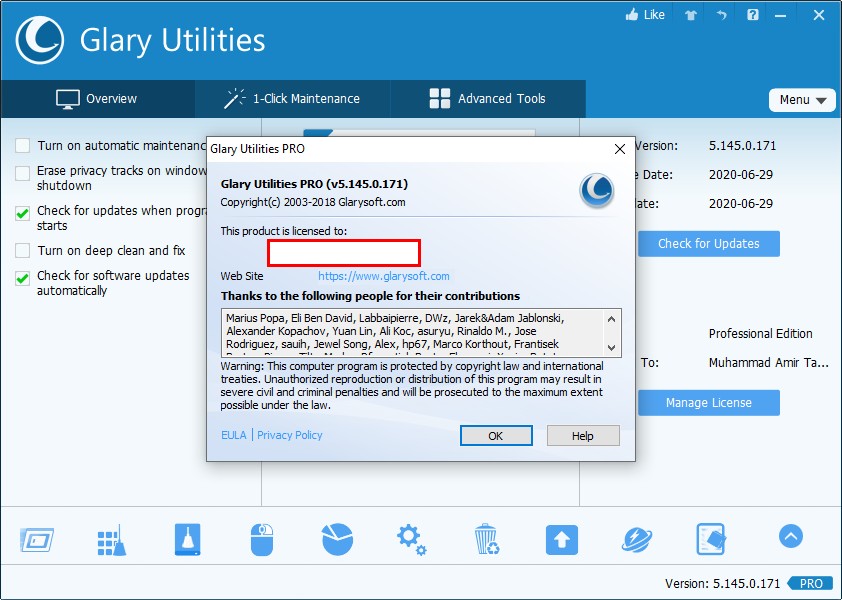Click the undo arrow icon in title bar
842x600 pixels.
(721, 15)
